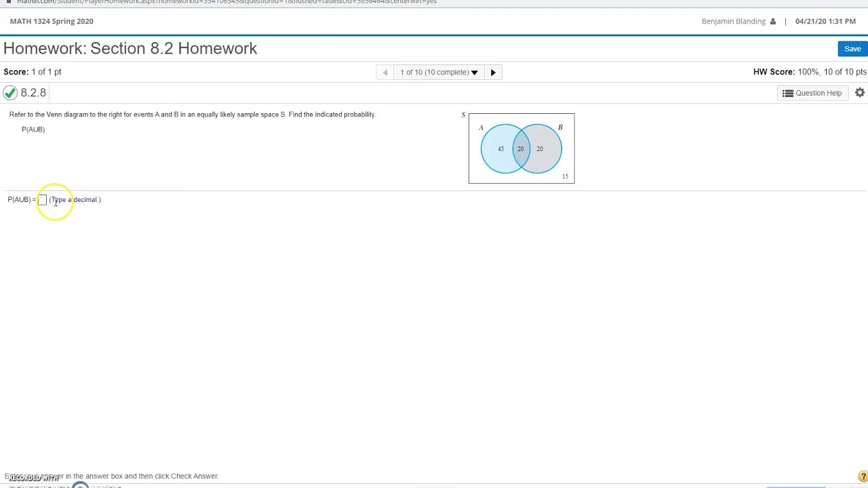
Task: Click the user profile icon next to Benjamin Blanding
Action: [x=772, y=21]
